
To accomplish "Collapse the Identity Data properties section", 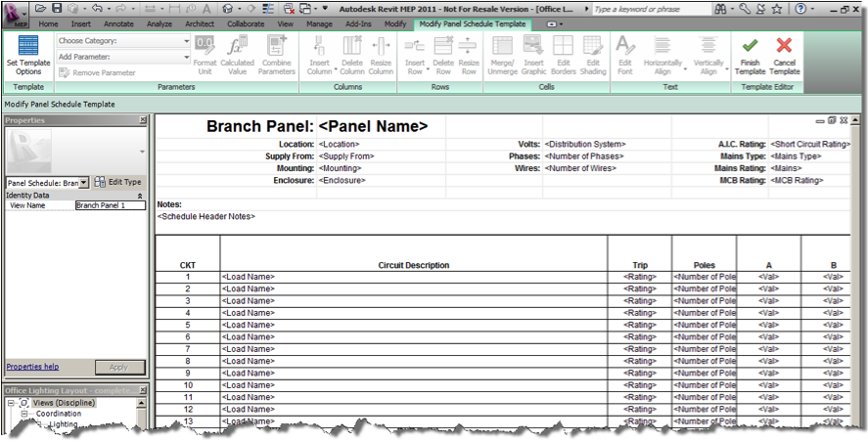I will pos(139,196).
